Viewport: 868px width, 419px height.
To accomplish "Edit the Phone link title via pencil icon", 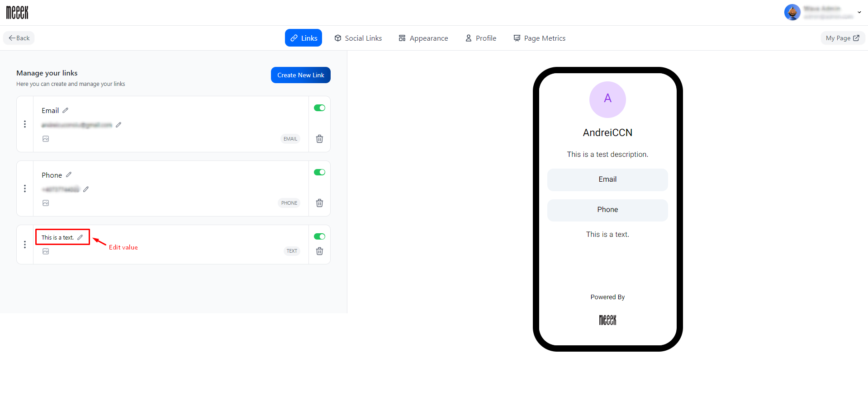I will click(x=69, y=174).
